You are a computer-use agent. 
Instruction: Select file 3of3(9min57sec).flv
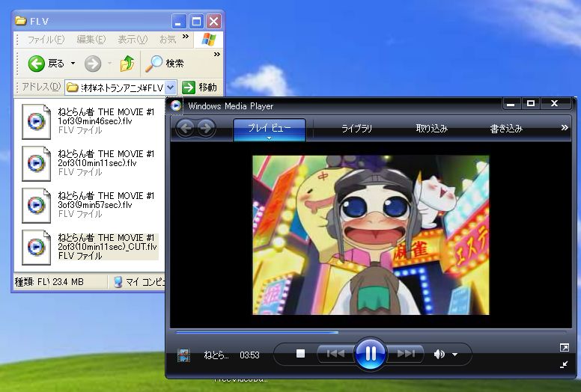[x=106, y=205]
